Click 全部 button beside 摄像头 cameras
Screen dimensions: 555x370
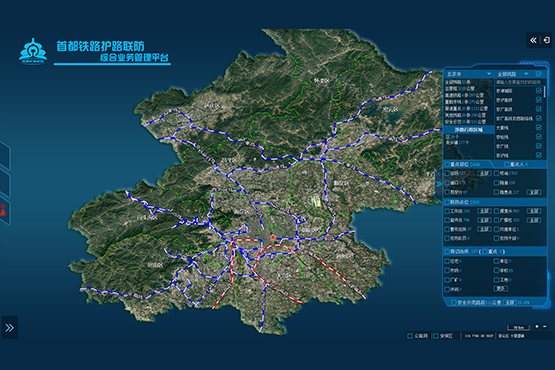click(x=534, y=211)
